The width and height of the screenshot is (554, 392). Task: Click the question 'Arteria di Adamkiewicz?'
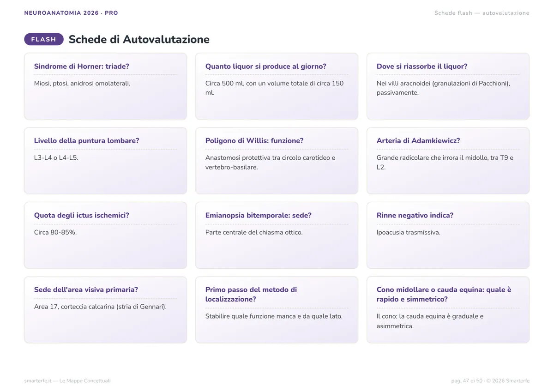[418, 141]
